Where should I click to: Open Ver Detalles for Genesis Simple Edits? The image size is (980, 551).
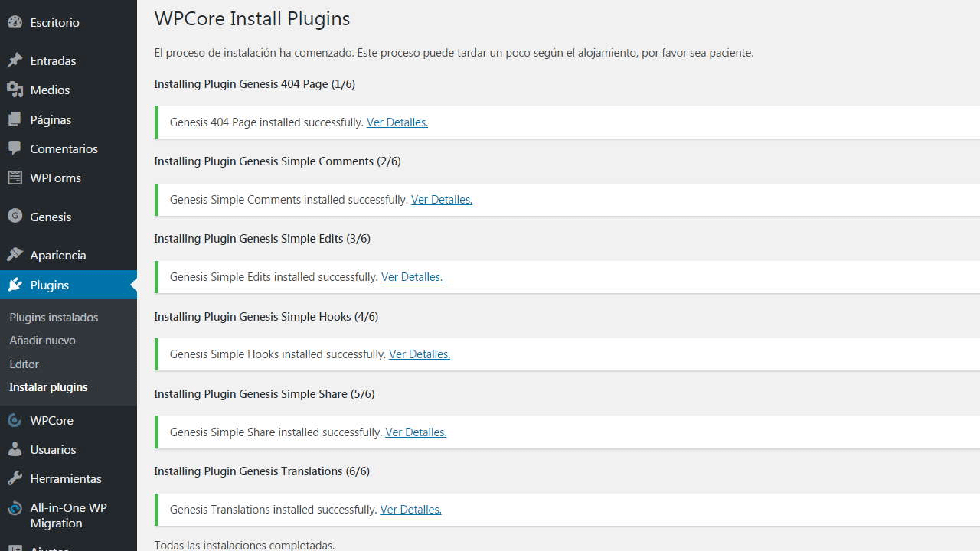(412, 277)
